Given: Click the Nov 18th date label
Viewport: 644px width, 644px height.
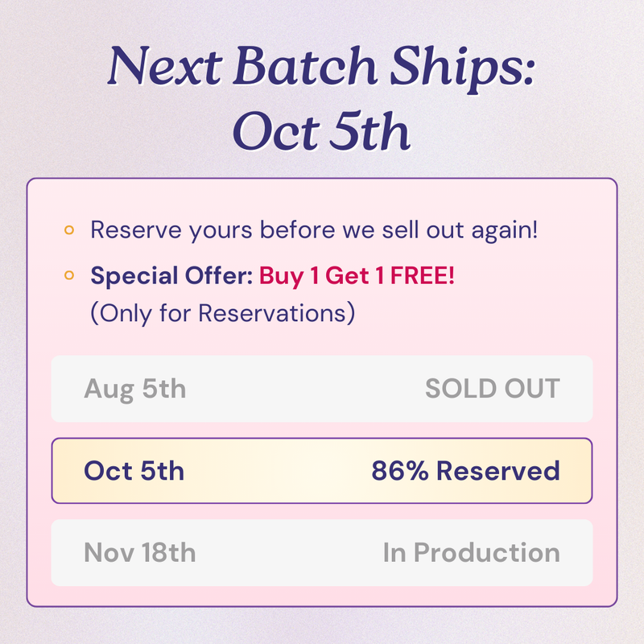Looking at the screenshot, I should pos(139,552).
